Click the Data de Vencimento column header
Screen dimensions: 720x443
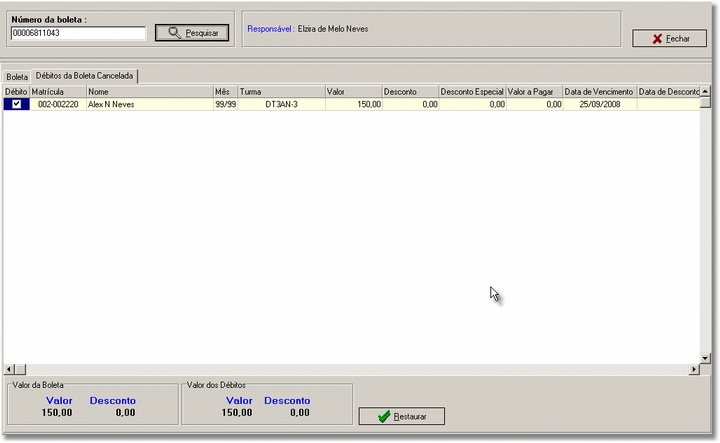pos(599,92)
